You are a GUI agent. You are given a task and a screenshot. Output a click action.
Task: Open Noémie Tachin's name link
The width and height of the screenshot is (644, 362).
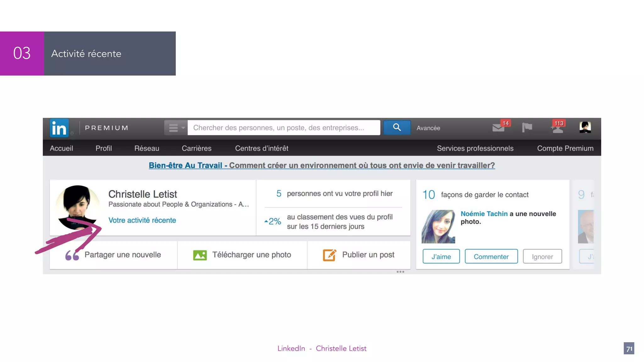(484, 214)
